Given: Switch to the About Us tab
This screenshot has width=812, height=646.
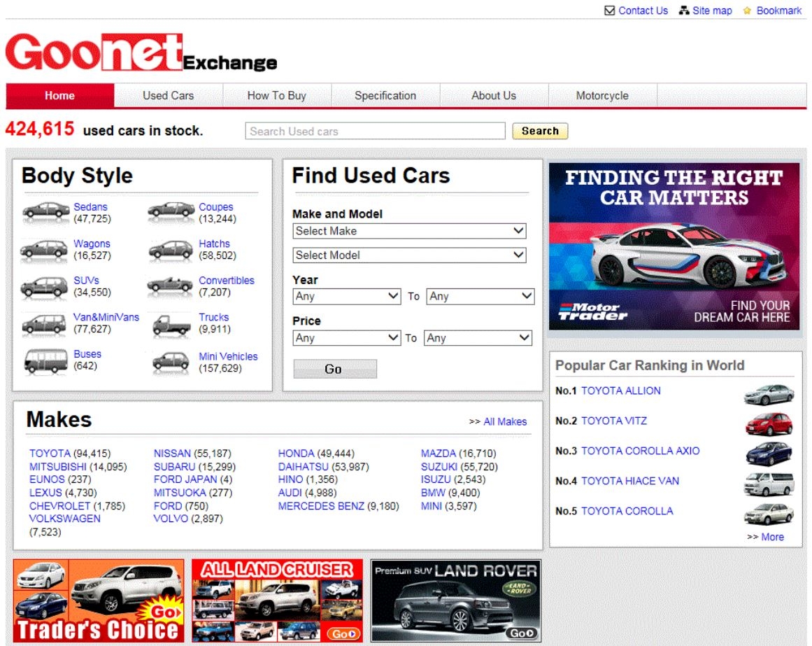Looking at the screenshot, I should (494, 95).
